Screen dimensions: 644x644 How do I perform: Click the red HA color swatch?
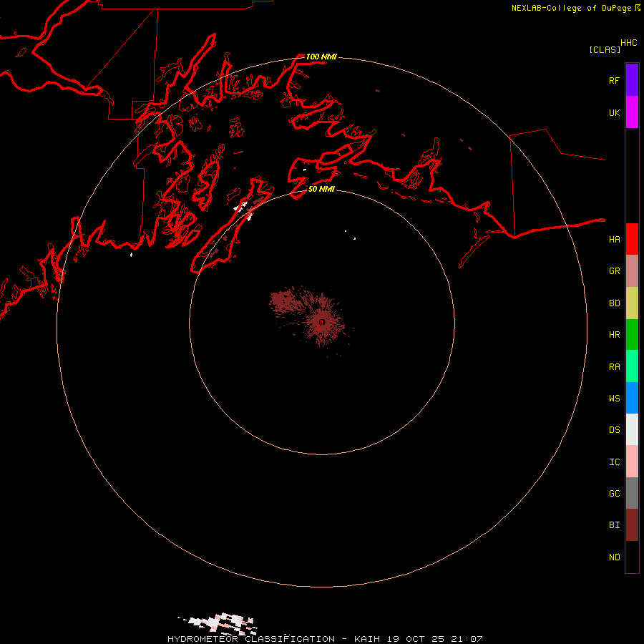coord(632,239)
